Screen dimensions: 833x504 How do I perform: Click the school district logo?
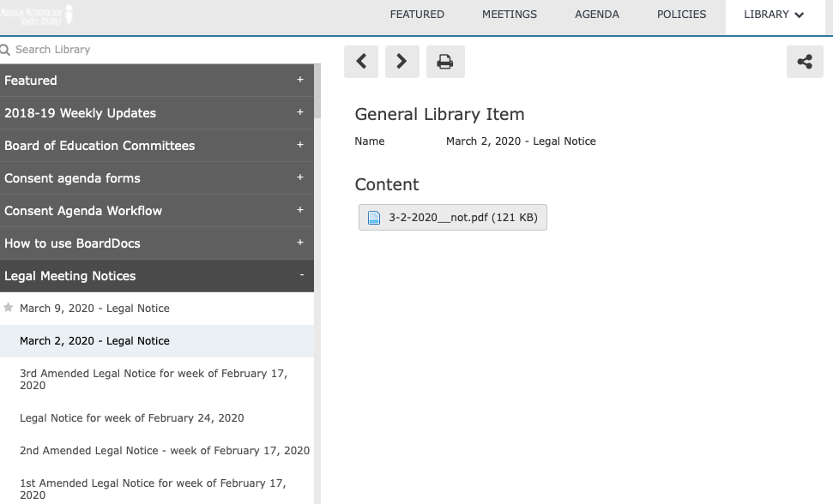click(x=36, y=15)
